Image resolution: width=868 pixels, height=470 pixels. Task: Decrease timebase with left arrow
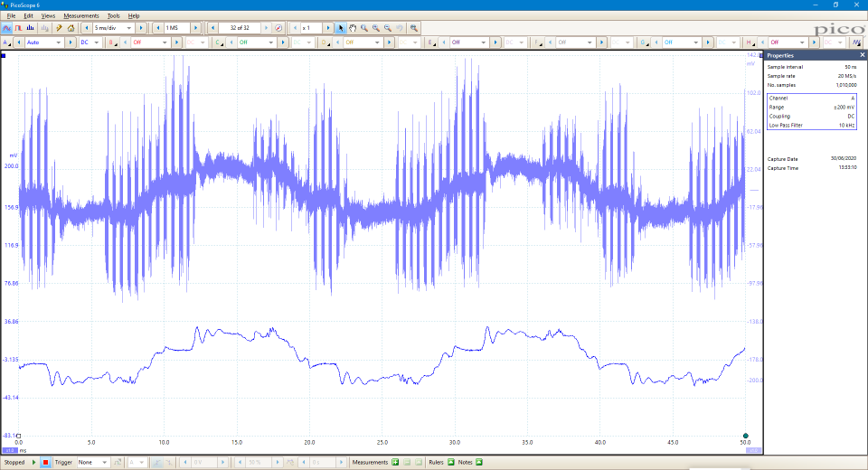pos(87,28)
